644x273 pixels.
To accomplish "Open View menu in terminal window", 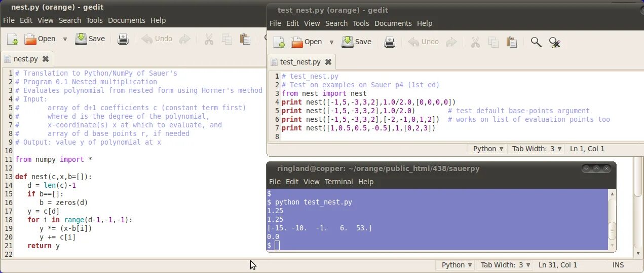I will click(312, 182).
